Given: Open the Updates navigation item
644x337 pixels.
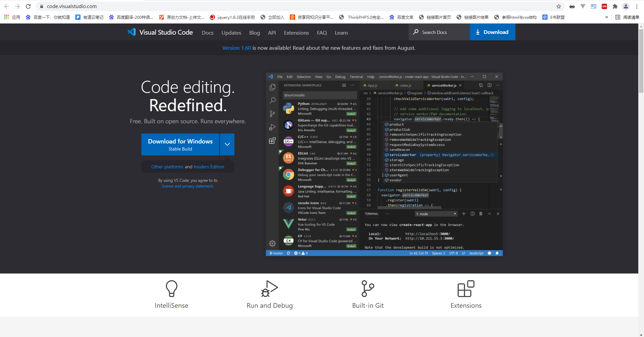Looking at the screenshot, I should point(231,33).
